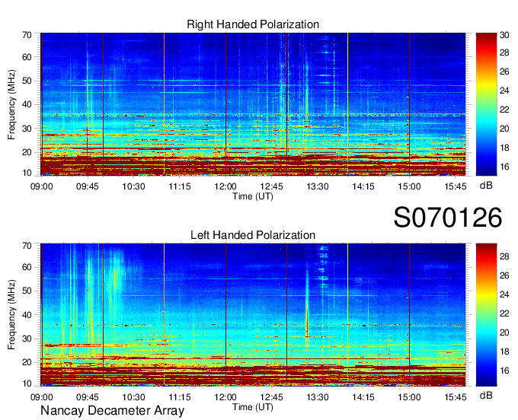
Task: Click 12:00 on the Left Handed time axis
Action: pyautogui.click(x=225, y=397)
